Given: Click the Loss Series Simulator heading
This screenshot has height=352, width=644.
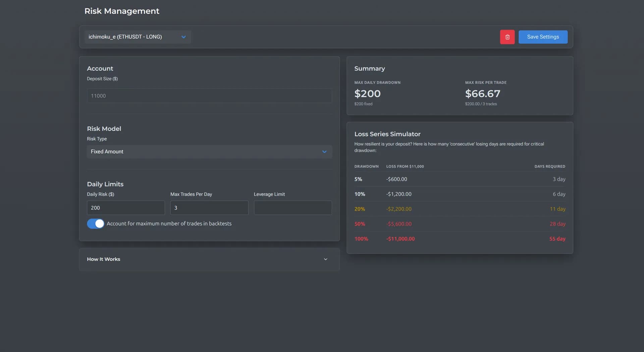Looking at the screenshot, I should point(387,134).
